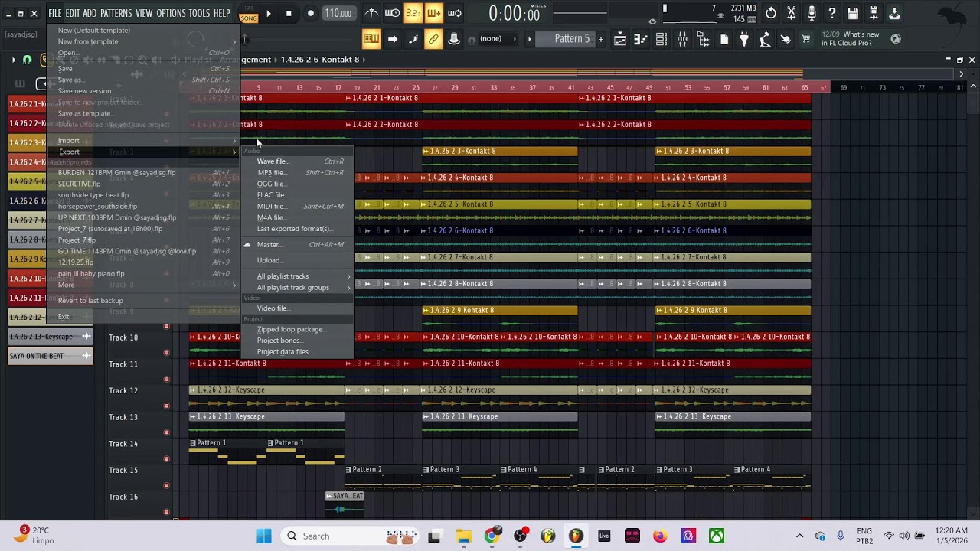Start playback with the Play button
Viewport: 980px width, 551px height.
tap(268, 13)
